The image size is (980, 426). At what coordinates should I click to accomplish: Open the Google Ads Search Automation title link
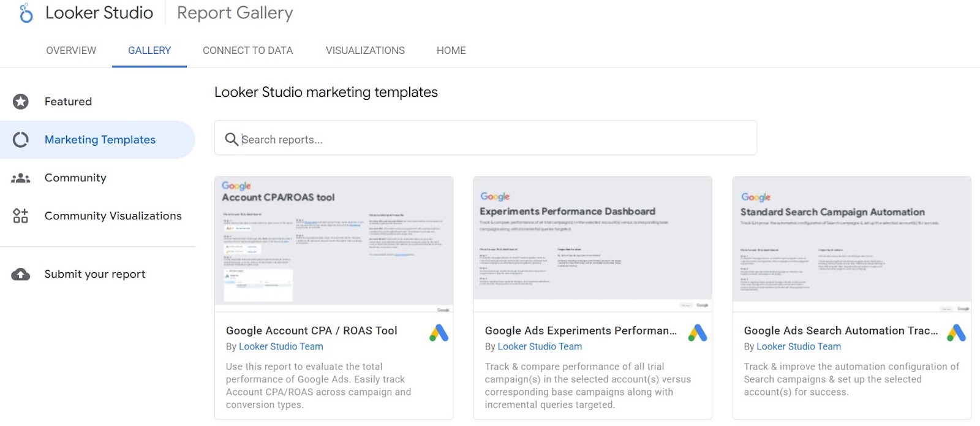[840, 331]
